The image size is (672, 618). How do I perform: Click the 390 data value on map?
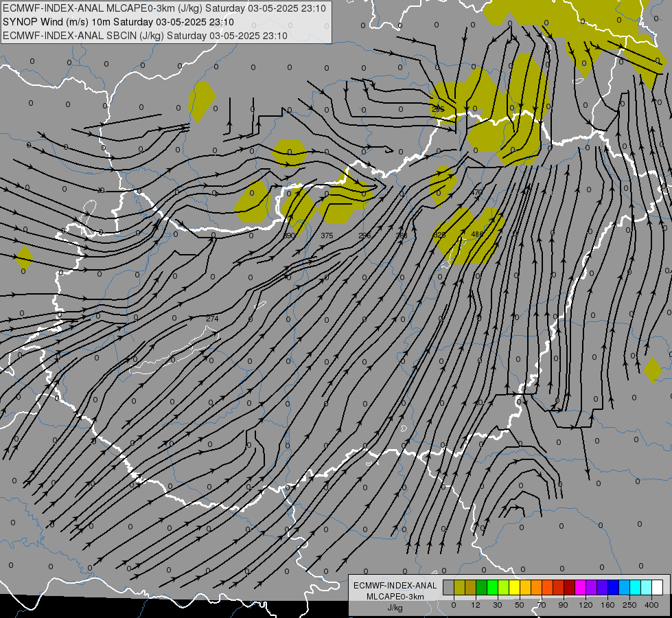coord(289,236)
